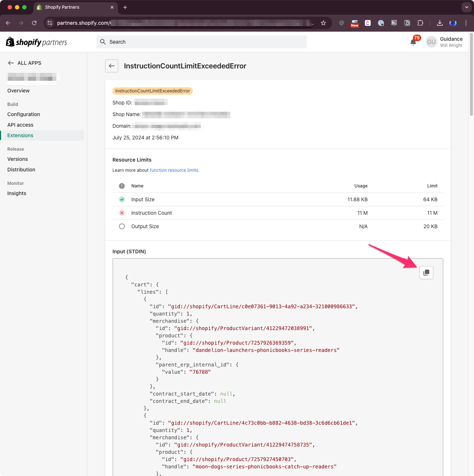
Task: Click the handle value dandelion-launchers-phonicbooks-series-readers
Action: click(x=266, y=350)
